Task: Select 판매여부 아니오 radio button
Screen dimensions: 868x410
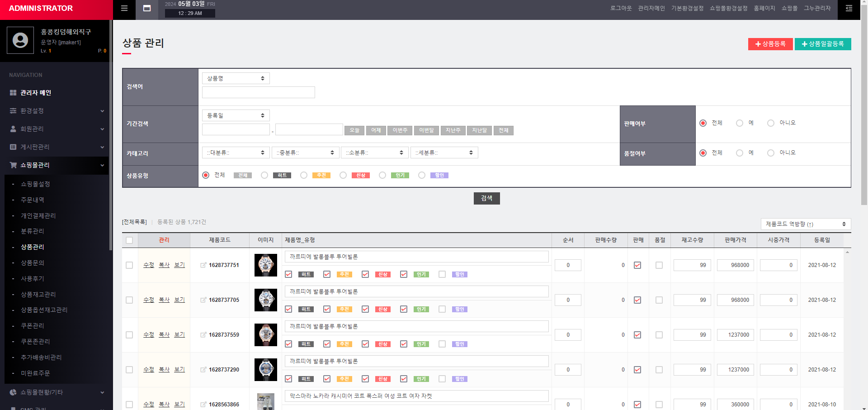Action: tap(771, 123)
